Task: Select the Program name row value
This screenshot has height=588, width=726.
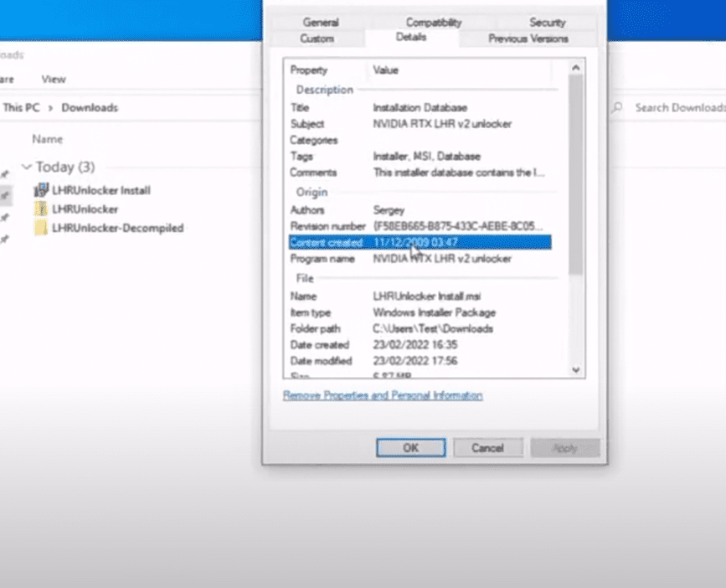Action: tap(442, 259)
